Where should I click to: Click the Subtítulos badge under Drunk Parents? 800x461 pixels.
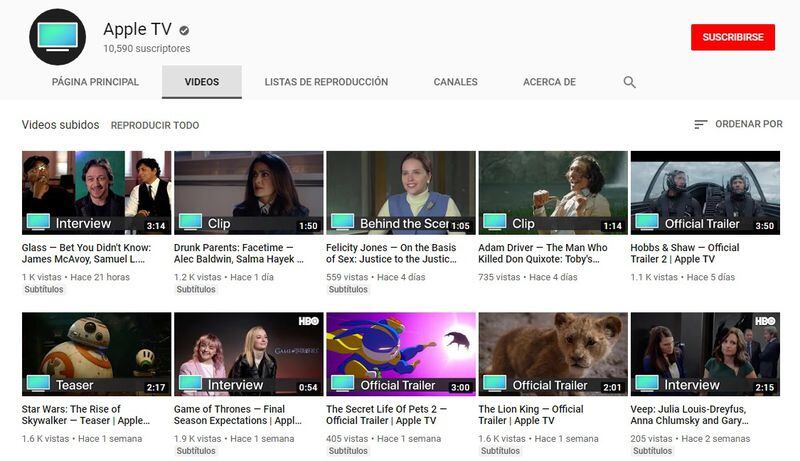196,289
